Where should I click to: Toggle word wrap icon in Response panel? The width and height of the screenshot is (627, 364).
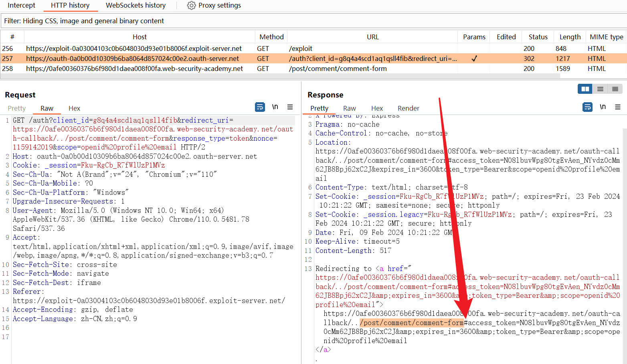(x=587, y=107)
